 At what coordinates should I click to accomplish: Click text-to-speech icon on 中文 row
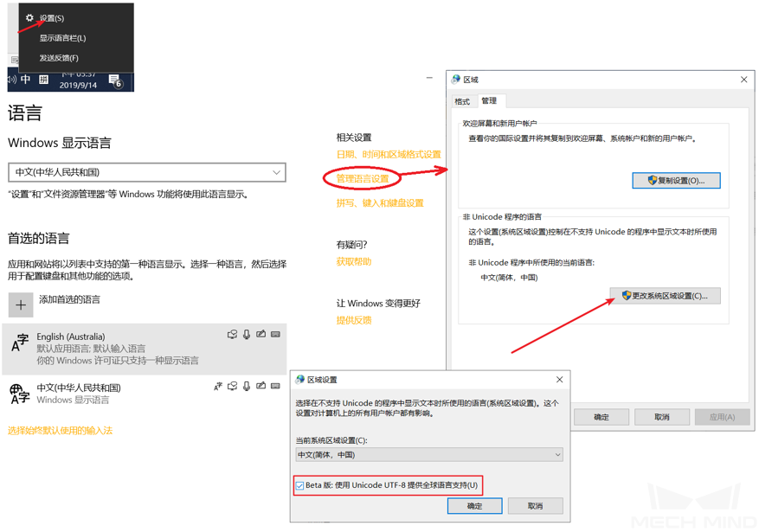coord(232,386)
